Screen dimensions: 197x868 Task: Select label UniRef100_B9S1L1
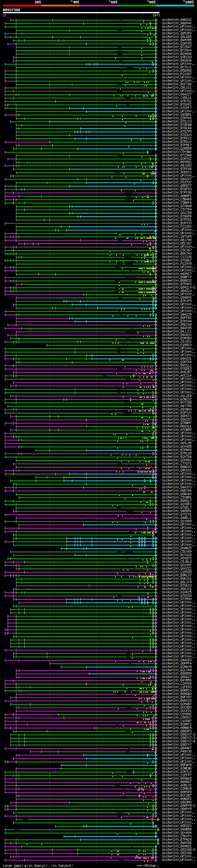[x=177, y=365]
